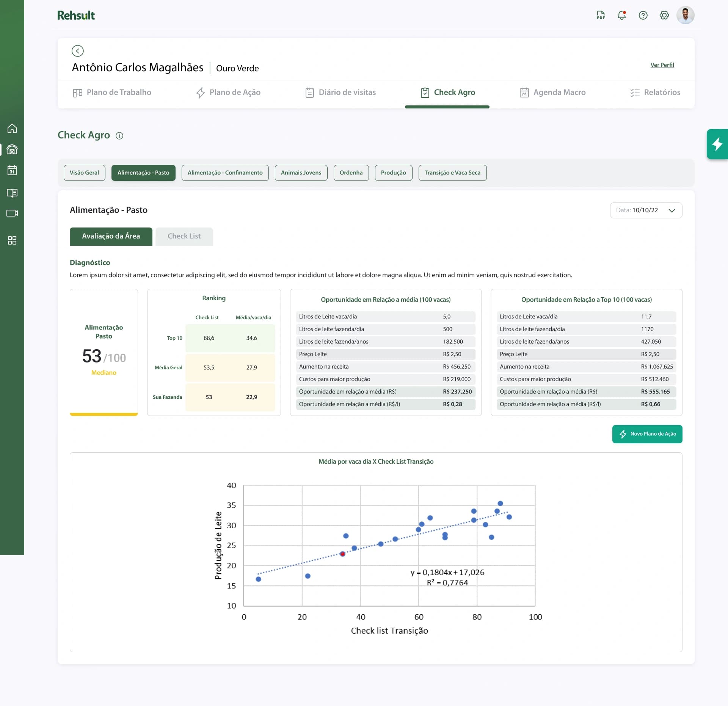The height and width of the screenshot is (706, 728).
Task: Open the grid apps sidebar icon
Action: 12,240
